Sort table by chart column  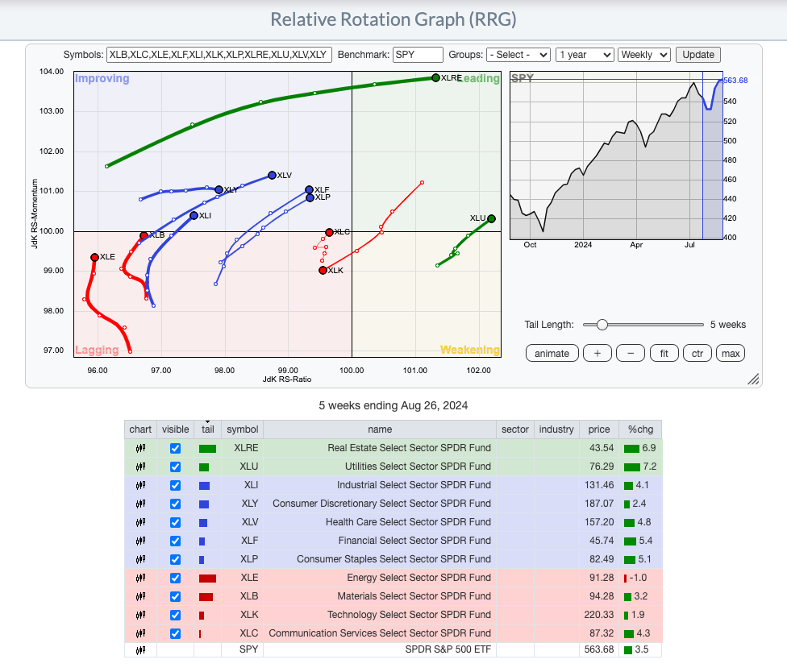pyautogui.click(x=140, y=429)
